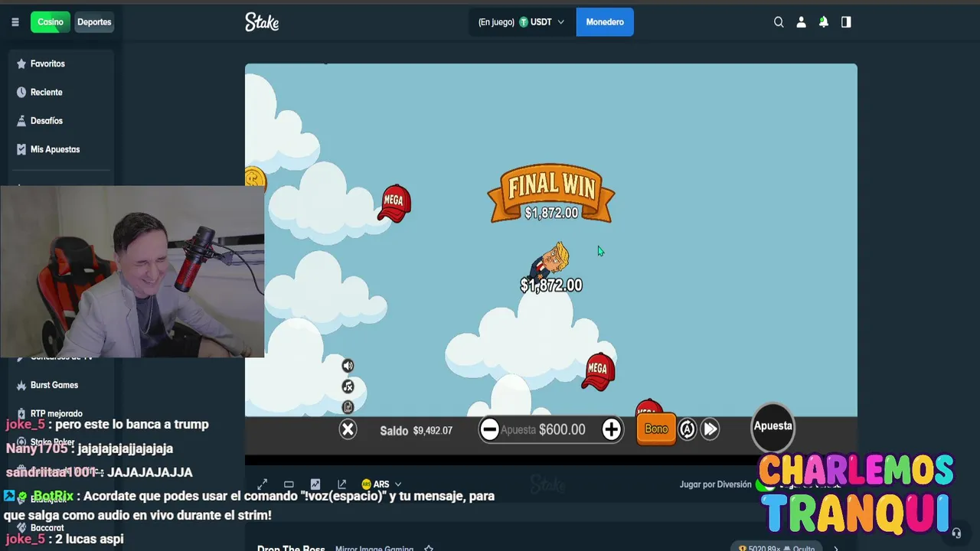Click the Jugar por Diversión label
Viewport: 980px width, 551px height.
coord(715,484)
